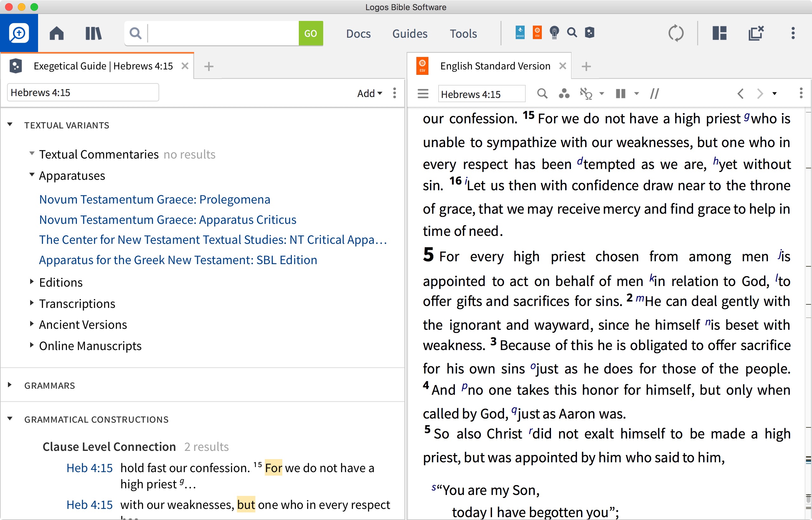
Task: Click the sync refresh icon
Action: [676, 33]
